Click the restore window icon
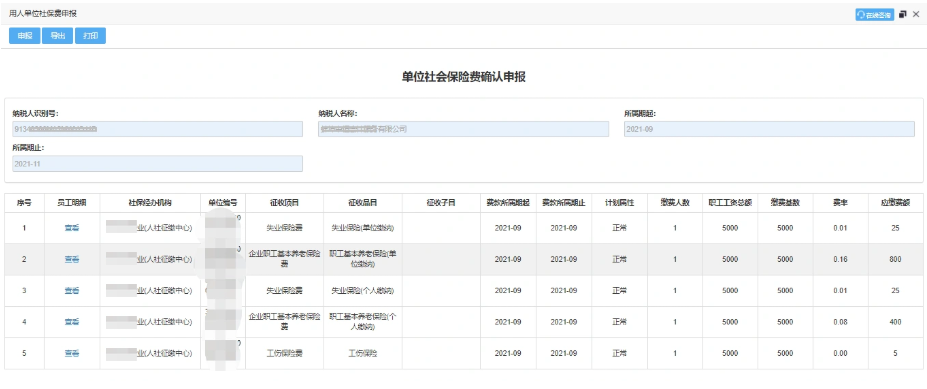 [x=903, y=15]
